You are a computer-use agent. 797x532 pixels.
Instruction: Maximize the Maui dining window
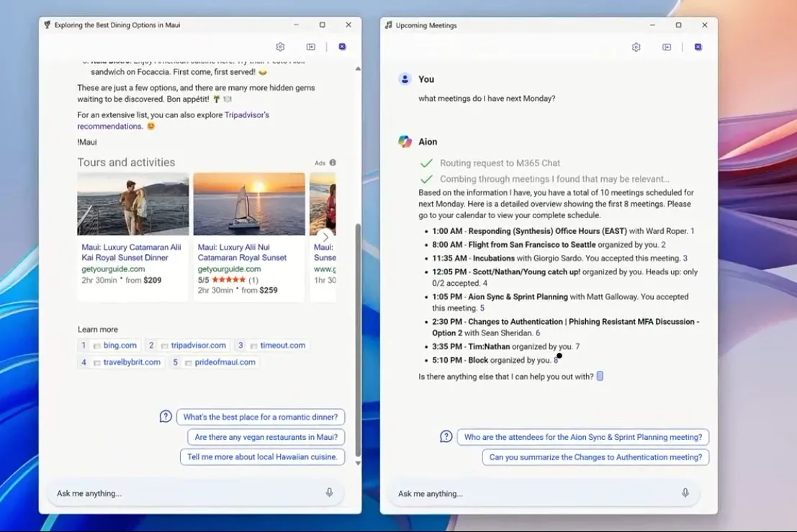pos(323,24)
